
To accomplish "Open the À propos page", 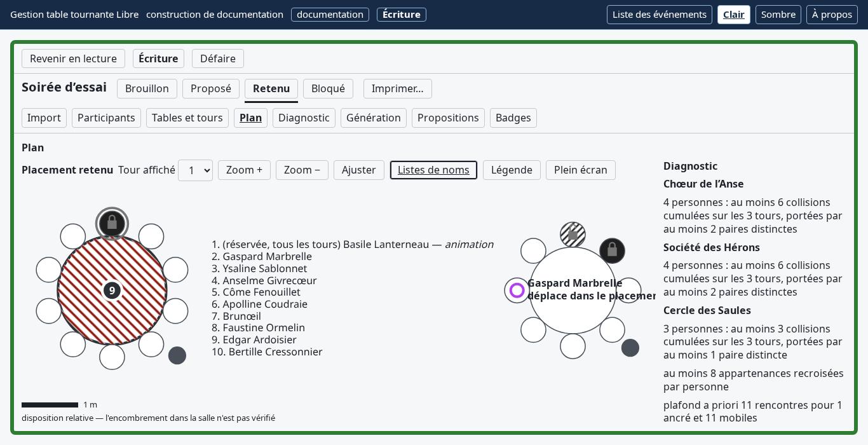I will click(x=832, y=15).
